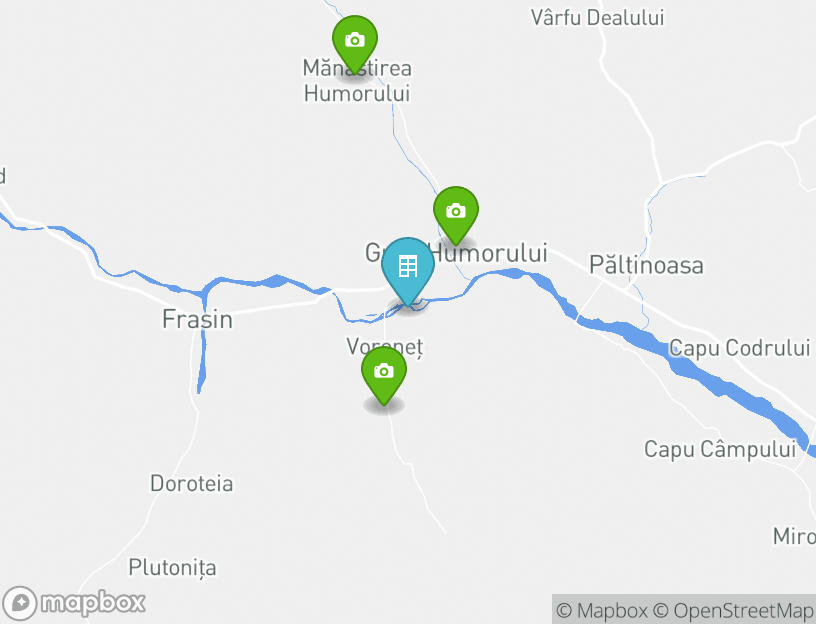816x624 pixels.
Task: Click the Capu Codrului label
Action: pyautogui.click(x=740, y=348)
